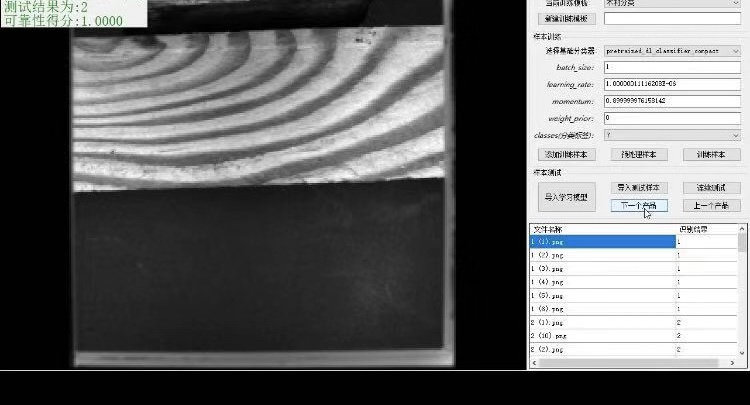Click the file list scroll down arrow
Screen dimensions: 750x405
pos(742,353)
